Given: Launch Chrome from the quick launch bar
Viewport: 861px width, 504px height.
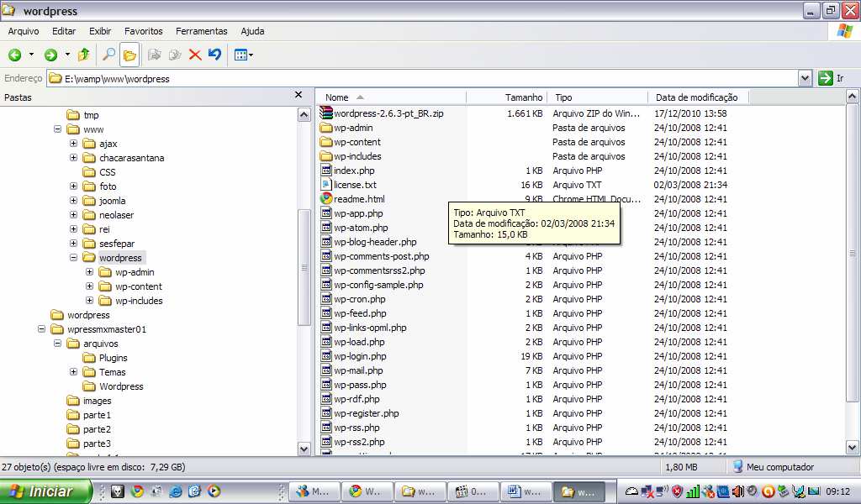Looking at the screenshot, I should 137,491.
